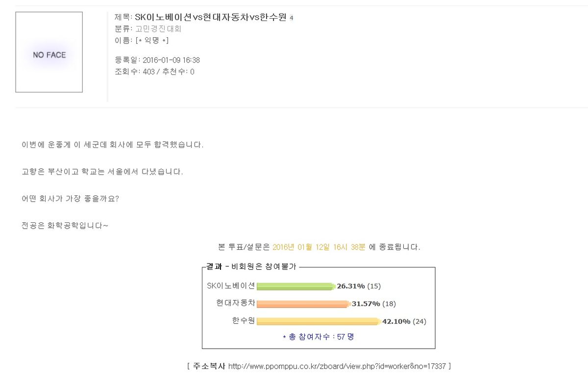Click the comment count beside the title
Viewport: 588px width, 381px height.
click(292, 18)
